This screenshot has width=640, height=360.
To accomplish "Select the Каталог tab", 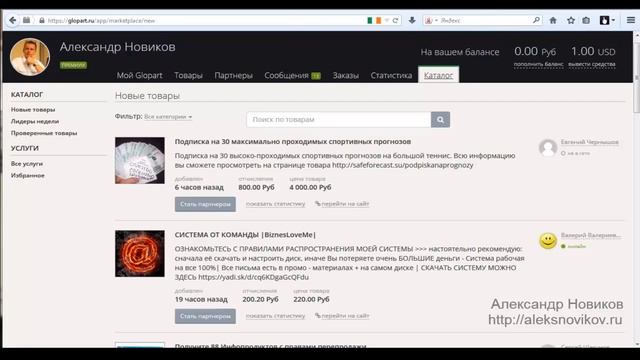I will pos(438,75).
